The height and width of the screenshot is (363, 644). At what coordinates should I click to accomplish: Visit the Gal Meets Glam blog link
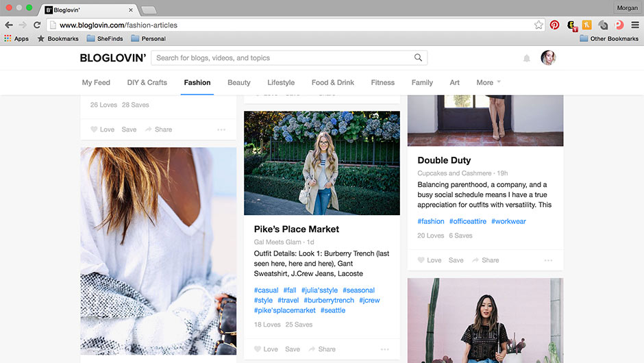click(277, 242)
